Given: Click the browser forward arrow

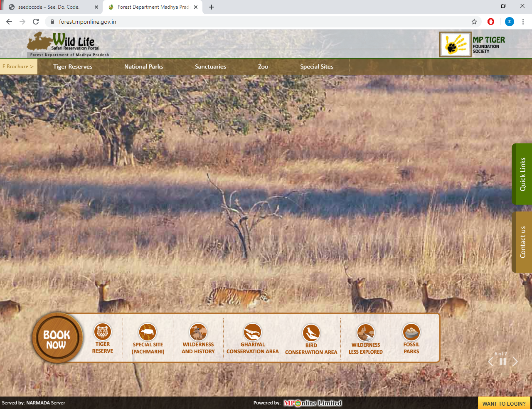Looking at the screenshot, I should pos(22,22).
